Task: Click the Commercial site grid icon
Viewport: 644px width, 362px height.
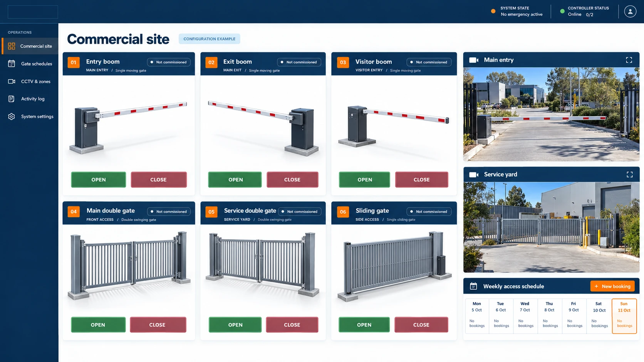Action: [x=12, y=46]
